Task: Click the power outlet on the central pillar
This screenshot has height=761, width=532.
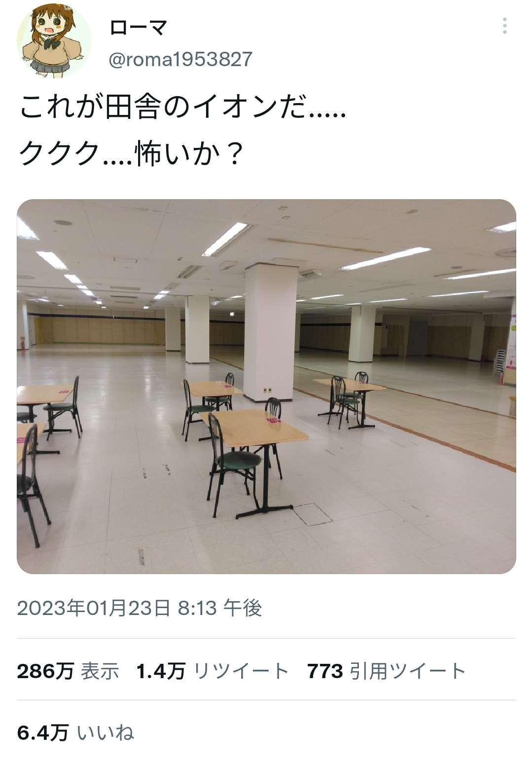Action: [x=267, y=390]
